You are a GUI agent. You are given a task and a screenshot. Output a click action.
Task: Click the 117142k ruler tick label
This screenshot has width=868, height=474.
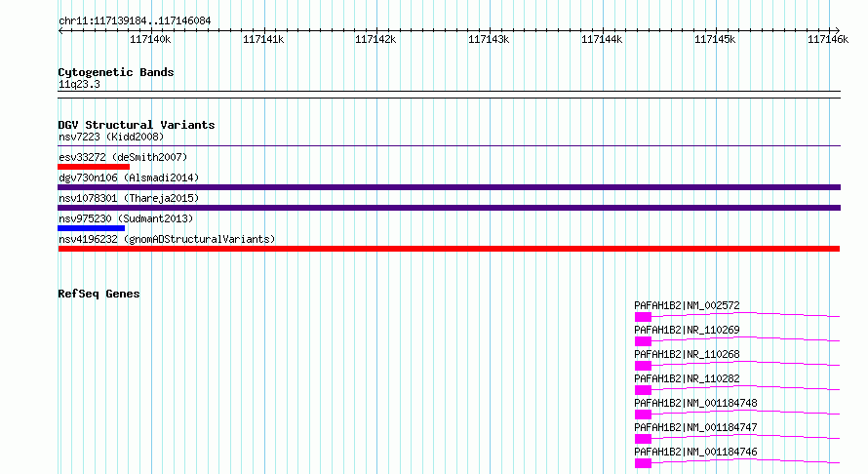tap(375, 39)
